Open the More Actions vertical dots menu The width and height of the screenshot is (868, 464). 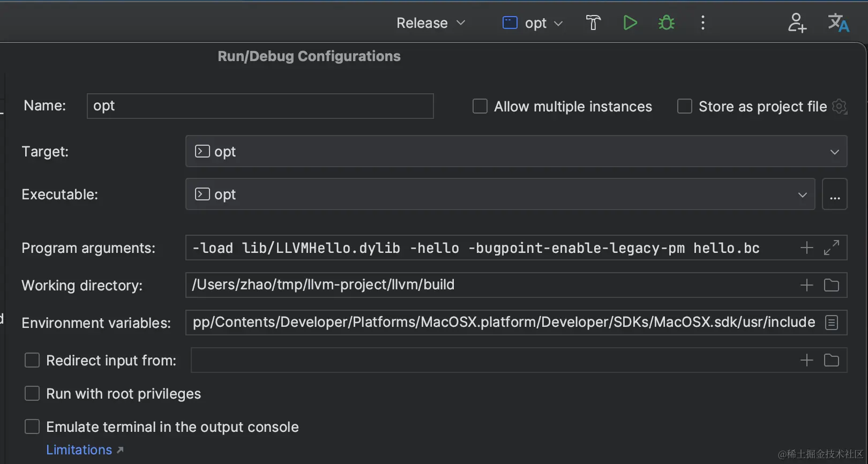pyautogui.click(x=703, y=23)
